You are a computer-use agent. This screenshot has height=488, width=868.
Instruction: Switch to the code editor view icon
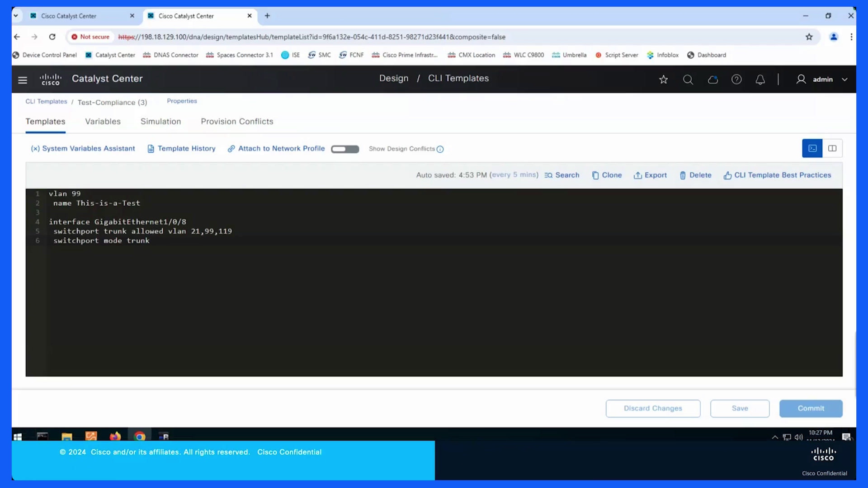click(812, 148)
